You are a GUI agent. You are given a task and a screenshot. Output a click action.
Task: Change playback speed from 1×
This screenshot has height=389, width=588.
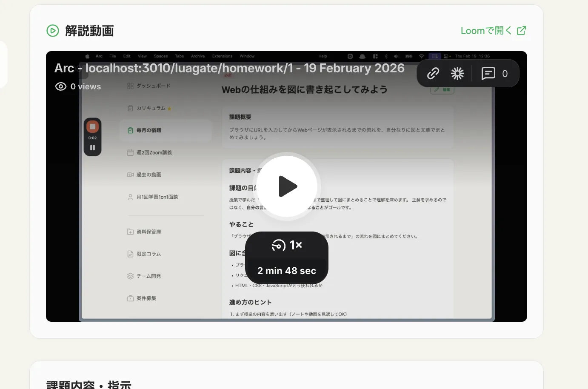coord(287,245)
